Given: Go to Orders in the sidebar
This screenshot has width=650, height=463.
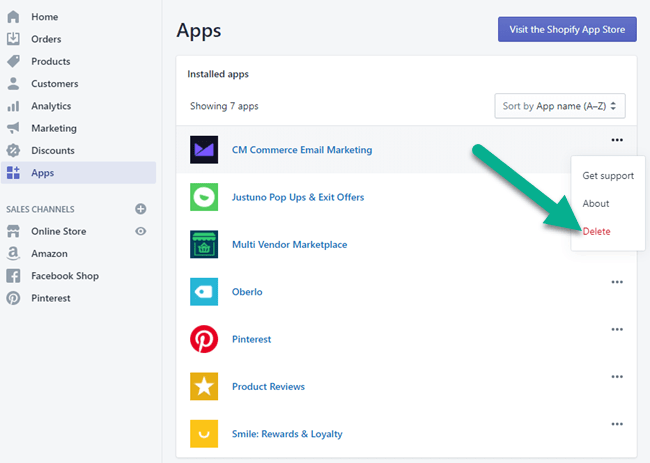Looking at the screenshot, I should [x=46, y=39].
